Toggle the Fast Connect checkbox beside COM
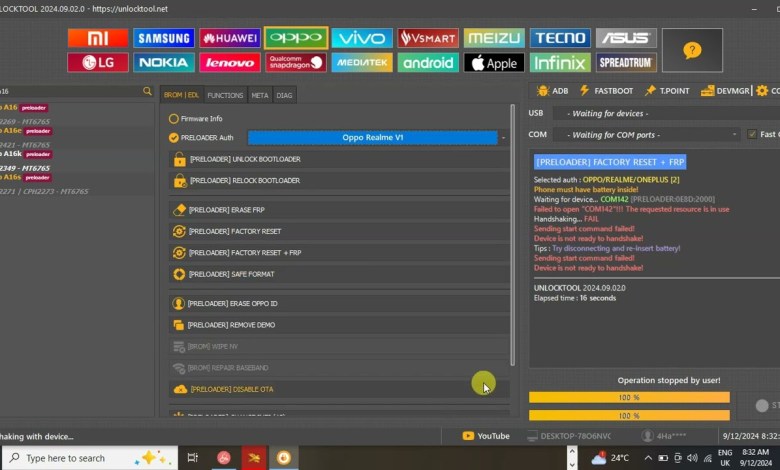Screen dimensions: 780x470 752,134
